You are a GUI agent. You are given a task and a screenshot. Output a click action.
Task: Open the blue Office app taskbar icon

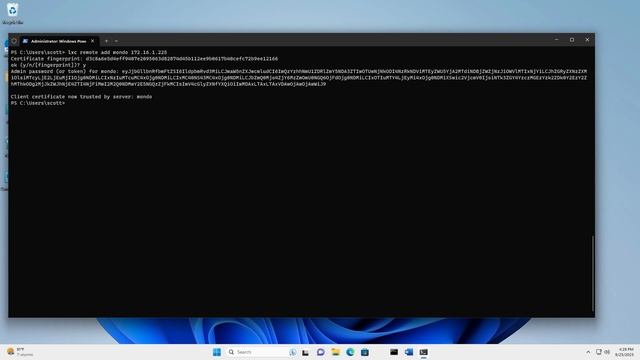[x=409, y=352]
